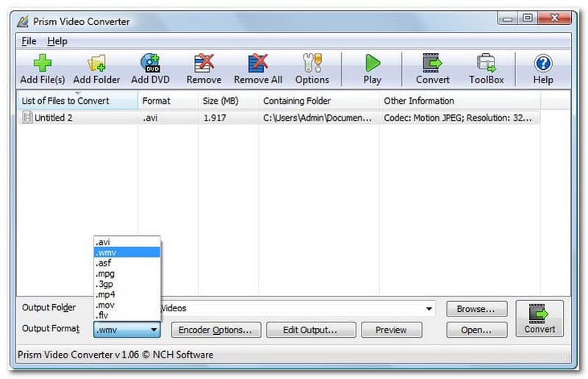Click the Format column header

tap(168, 101)
